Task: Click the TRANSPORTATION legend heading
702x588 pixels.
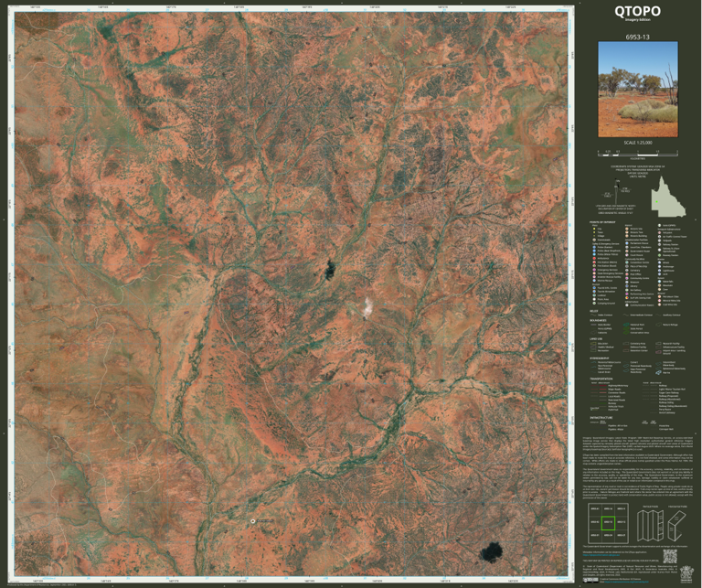Action: point(601,379)
